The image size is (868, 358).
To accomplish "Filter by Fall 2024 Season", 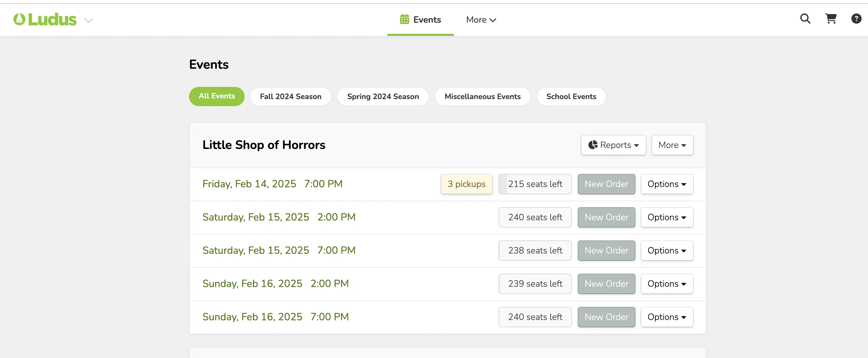I will point(291,97).
